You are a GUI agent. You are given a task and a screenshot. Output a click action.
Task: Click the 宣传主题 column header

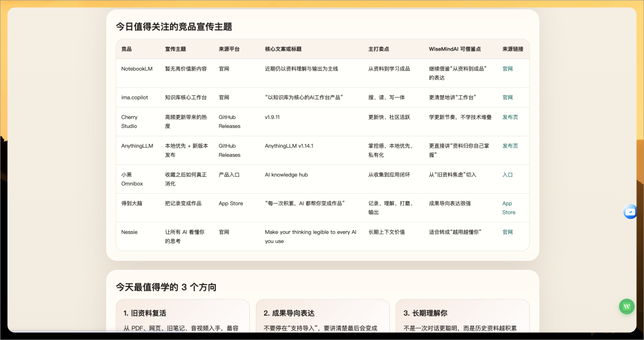(x=175, y=49)
